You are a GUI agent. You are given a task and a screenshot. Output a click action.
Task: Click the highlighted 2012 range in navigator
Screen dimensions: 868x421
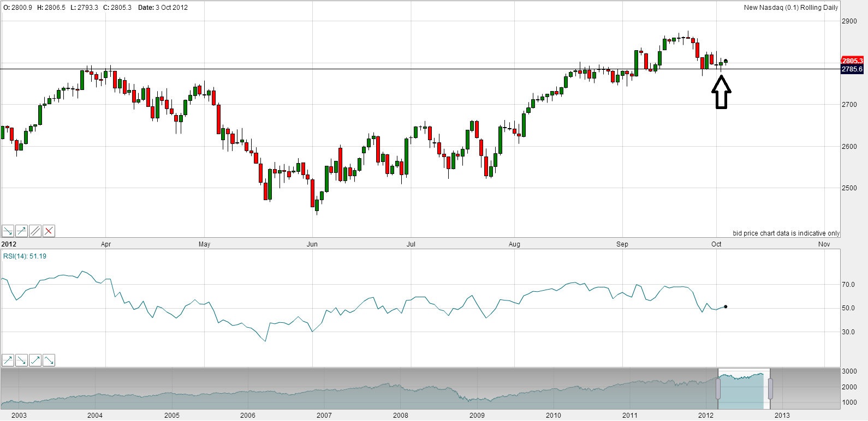point(742,390)
